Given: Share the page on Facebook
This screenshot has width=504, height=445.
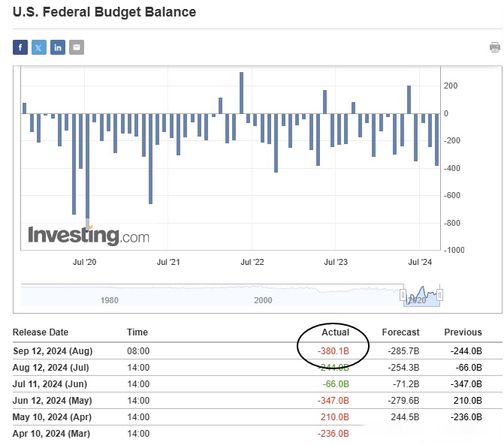Looking at the screenshot, I should tap(20, 47).
